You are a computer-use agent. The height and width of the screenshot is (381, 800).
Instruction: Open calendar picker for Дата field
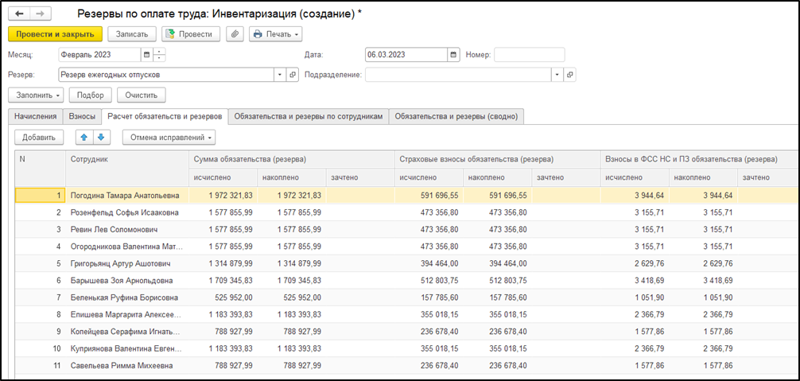(x=453, y=55)
